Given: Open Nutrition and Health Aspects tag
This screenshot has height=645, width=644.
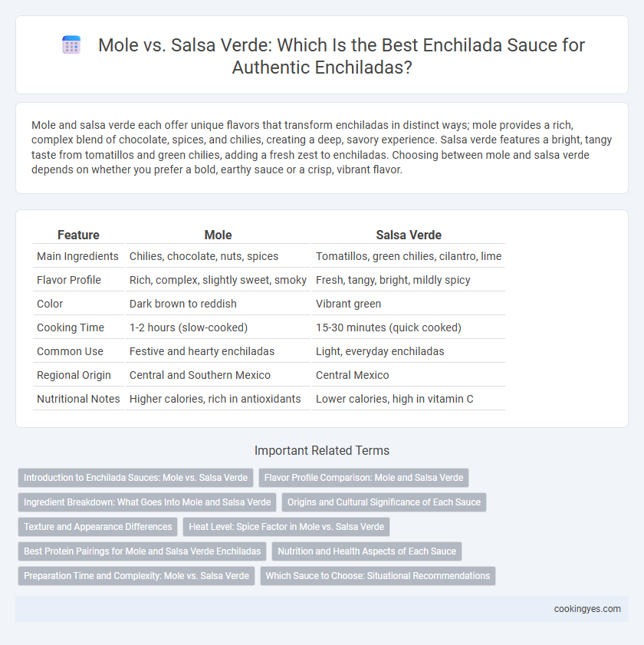Looking at the screenshot, I should 366,551.
